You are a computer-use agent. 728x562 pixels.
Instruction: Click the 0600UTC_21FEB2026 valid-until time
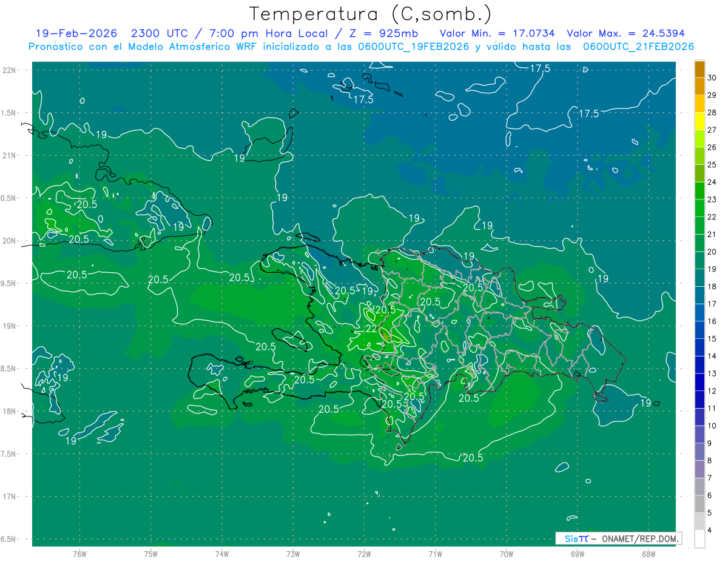point(638,47)
